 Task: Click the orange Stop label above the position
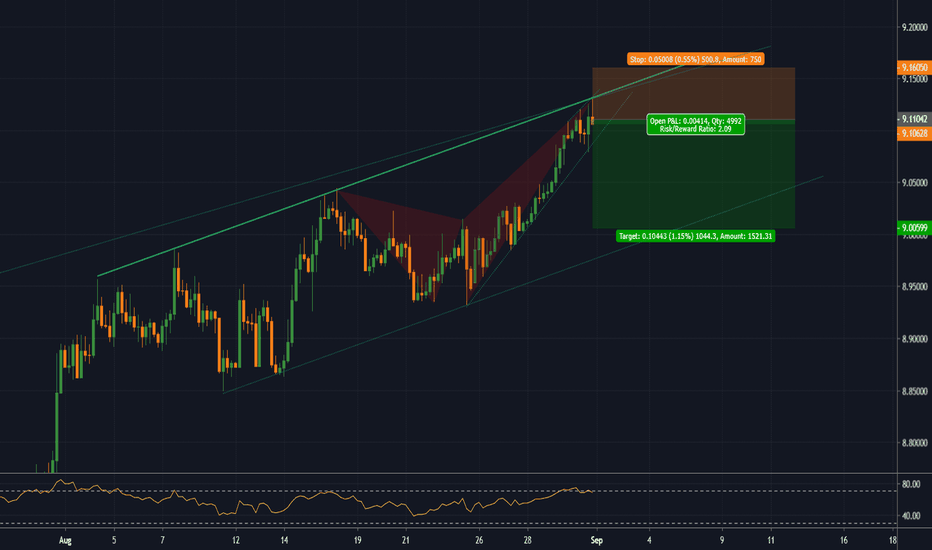point(695,59)
